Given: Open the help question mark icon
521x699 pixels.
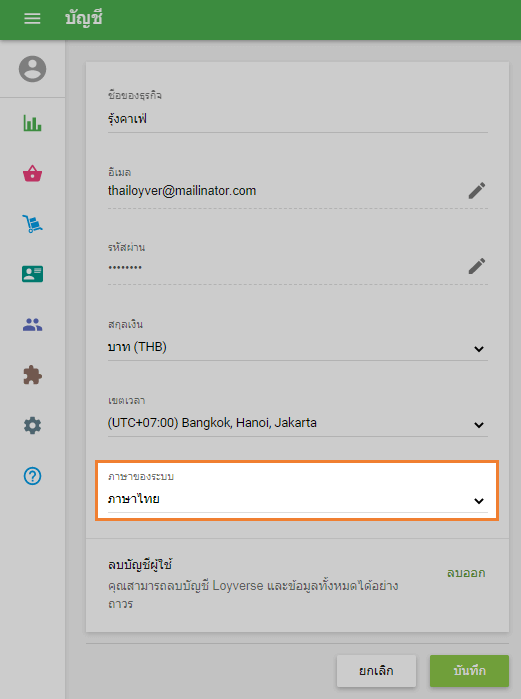Looking at the screenshot, I should pos(32,476).
